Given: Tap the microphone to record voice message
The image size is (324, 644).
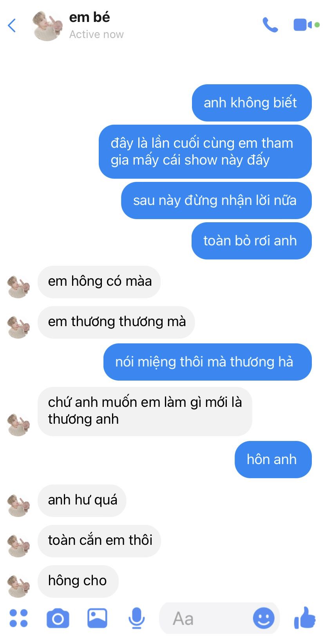Looking at the screenshot, I should (x=136, y=619).
